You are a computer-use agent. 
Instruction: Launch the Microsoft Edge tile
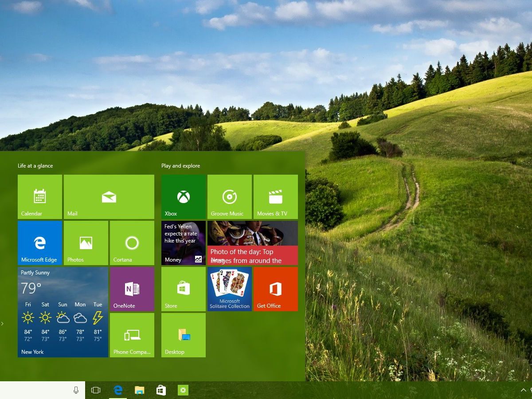40,243
